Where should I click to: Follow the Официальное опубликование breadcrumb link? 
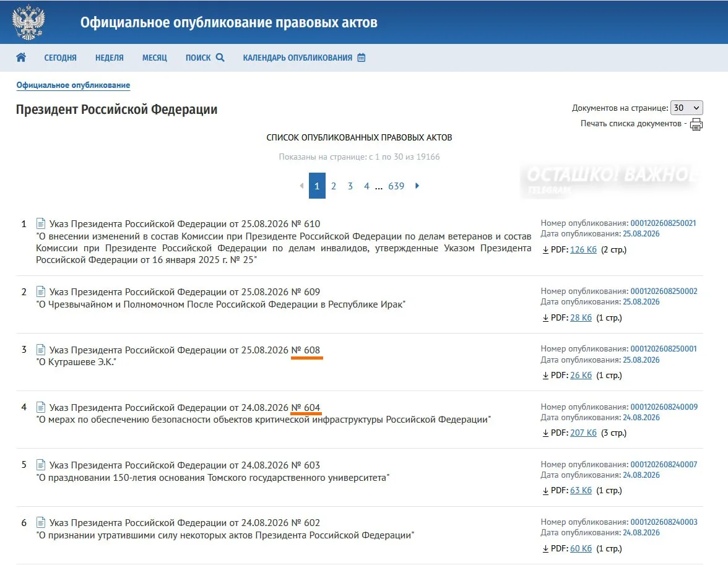73,85
